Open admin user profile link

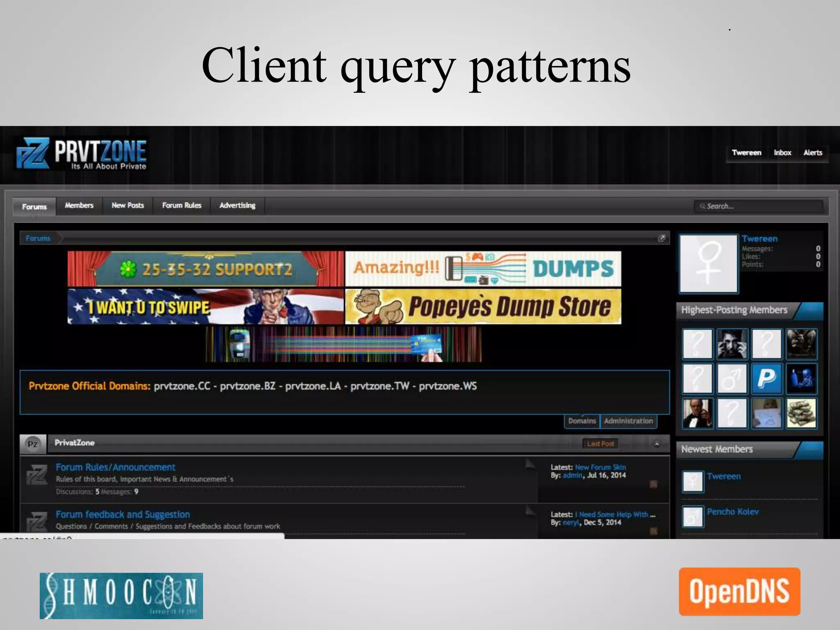[573, 475]
